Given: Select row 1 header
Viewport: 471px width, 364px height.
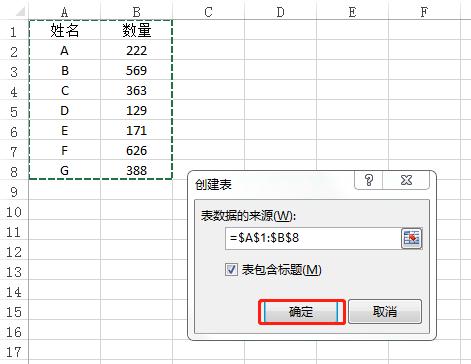Looking at the screenshot, I should coord(14,31).
